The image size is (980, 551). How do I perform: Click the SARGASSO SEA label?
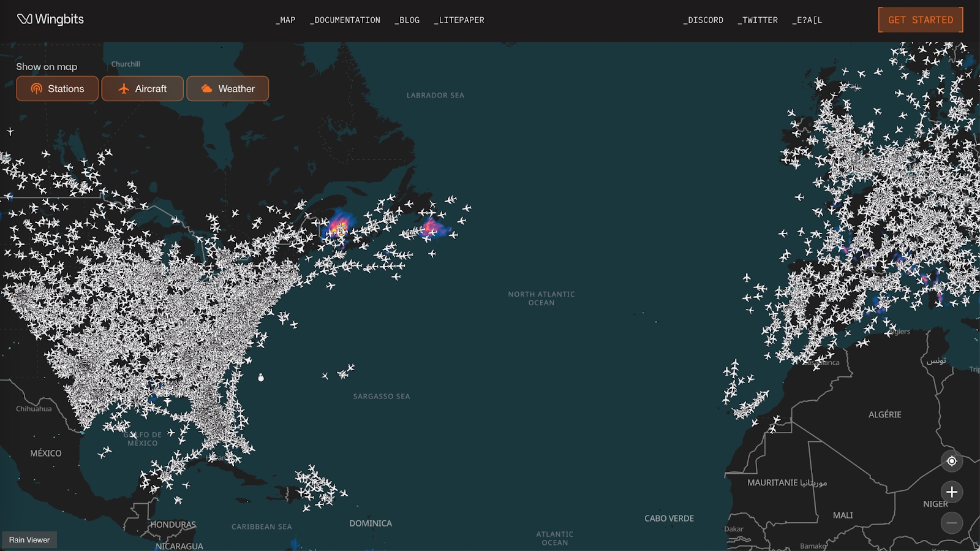tap(382, 397)
